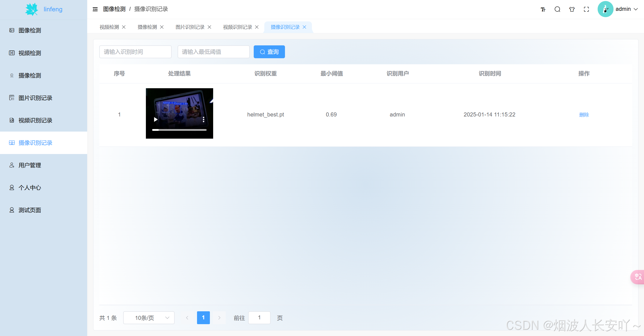The image size is (644, 336).
Task: Open 图片识别记录 in the sidebar menu
Action: pyautogui.click(x=44, y=98)
